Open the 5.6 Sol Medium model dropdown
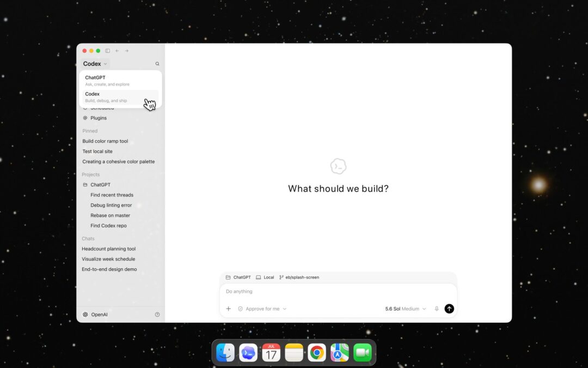588x368 pixels. tap(406, 309)
